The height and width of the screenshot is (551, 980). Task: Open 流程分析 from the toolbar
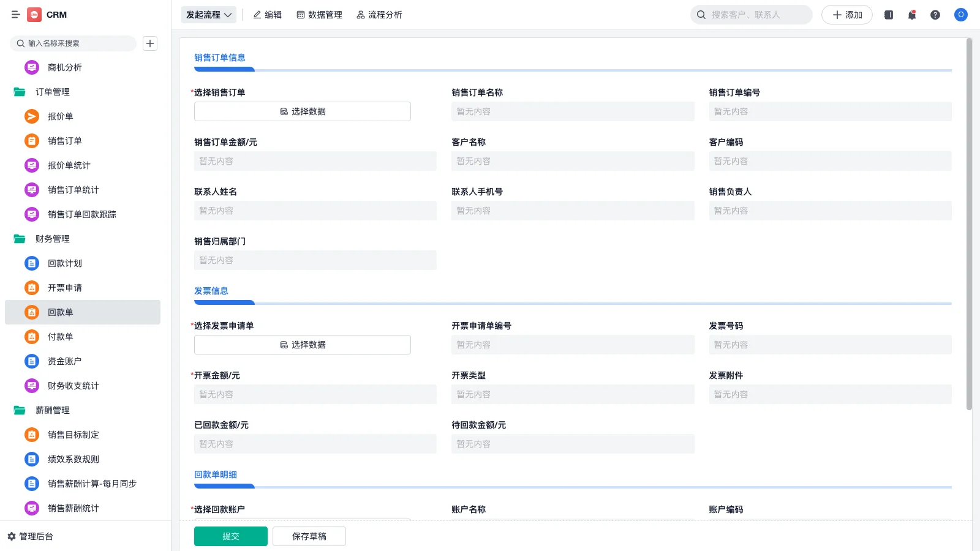380,15
